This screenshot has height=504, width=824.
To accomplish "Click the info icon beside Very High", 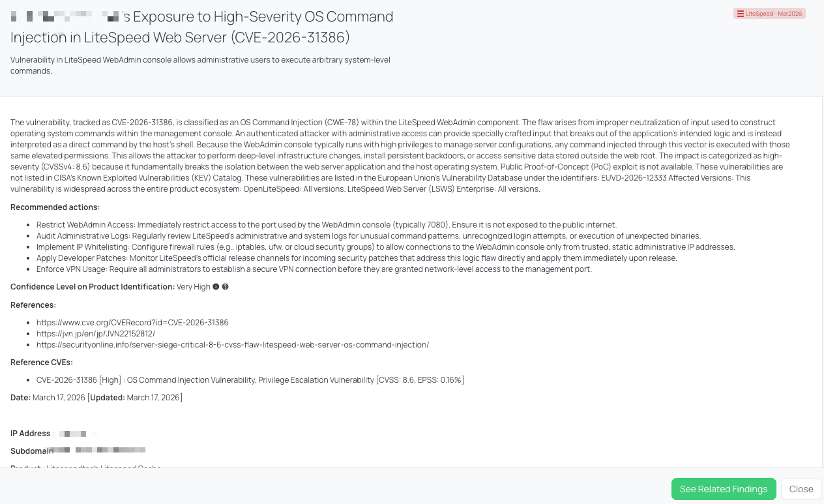I will pos(216,287).
